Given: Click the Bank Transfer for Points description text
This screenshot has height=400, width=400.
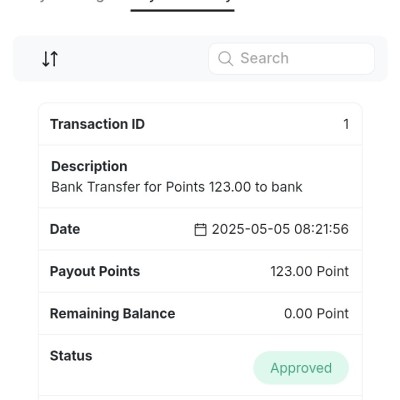Looking at the screenshot, I should pyautogui.click(x=177, y=187).
